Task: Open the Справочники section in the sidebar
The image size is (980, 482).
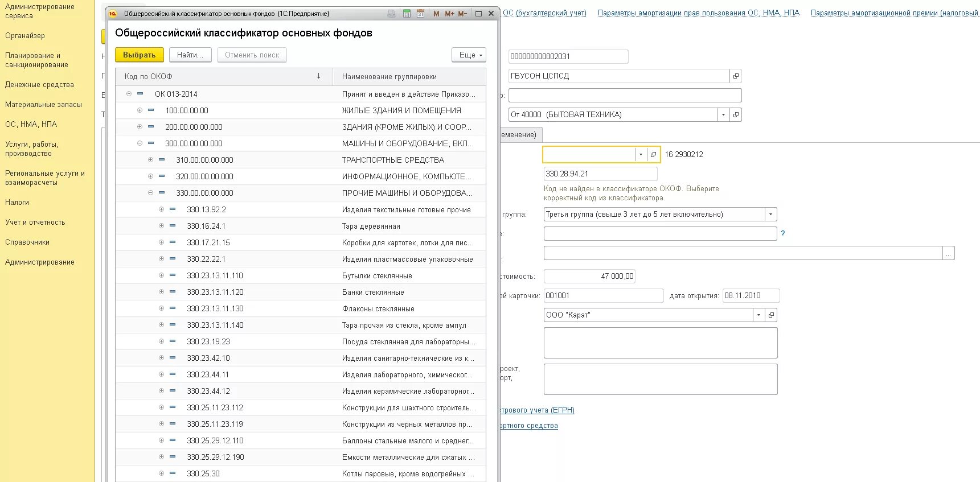Action: coord(27,242)
